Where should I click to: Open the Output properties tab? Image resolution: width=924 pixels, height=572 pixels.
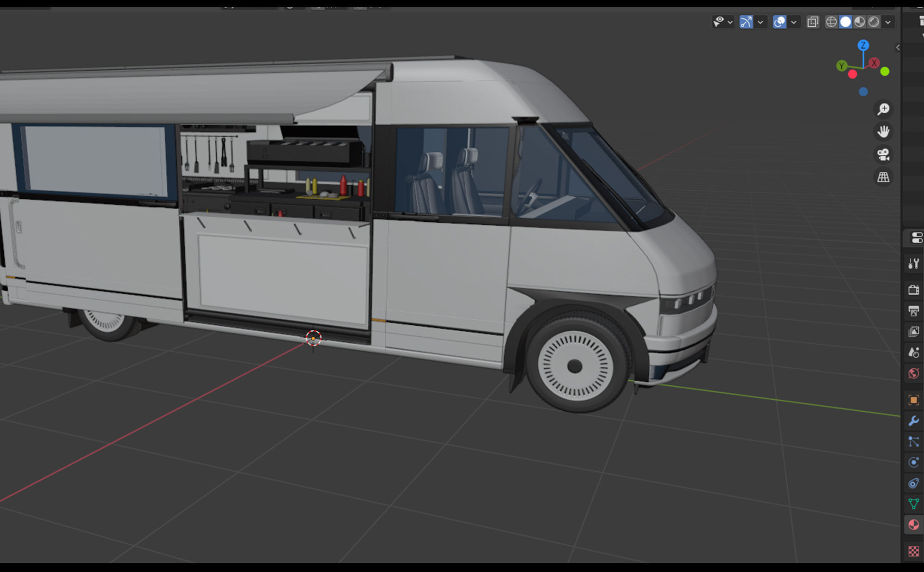click(x=913, y=310)
